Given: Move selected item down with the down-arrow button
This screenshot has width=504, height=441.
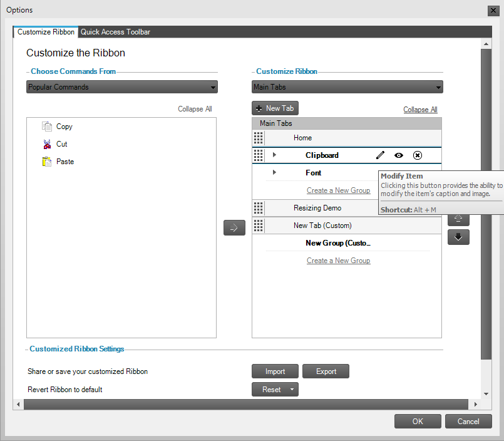Looking at the screenshot, I should click(x=458, y=237).
